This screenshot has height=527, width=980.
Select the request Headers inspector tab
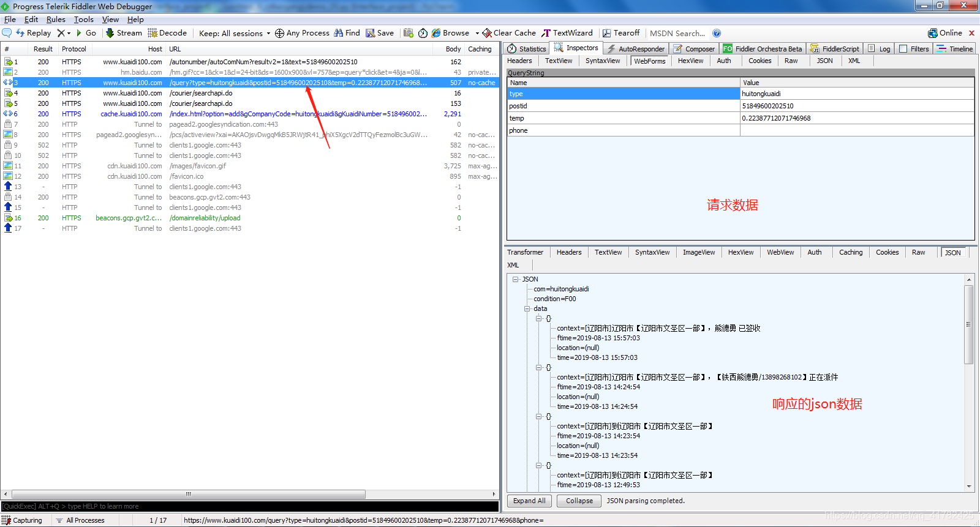[x=519, y=61]
